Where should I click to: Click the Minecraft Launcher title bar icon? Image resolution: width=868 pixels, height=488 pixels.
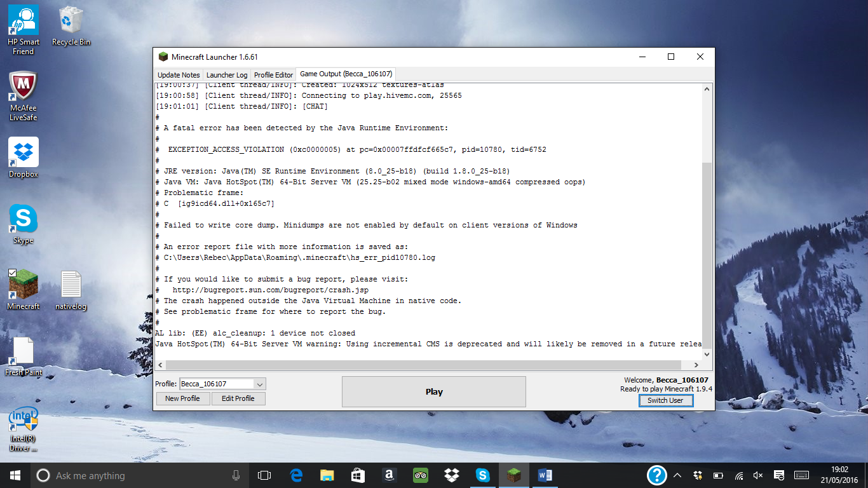[163, 57]
